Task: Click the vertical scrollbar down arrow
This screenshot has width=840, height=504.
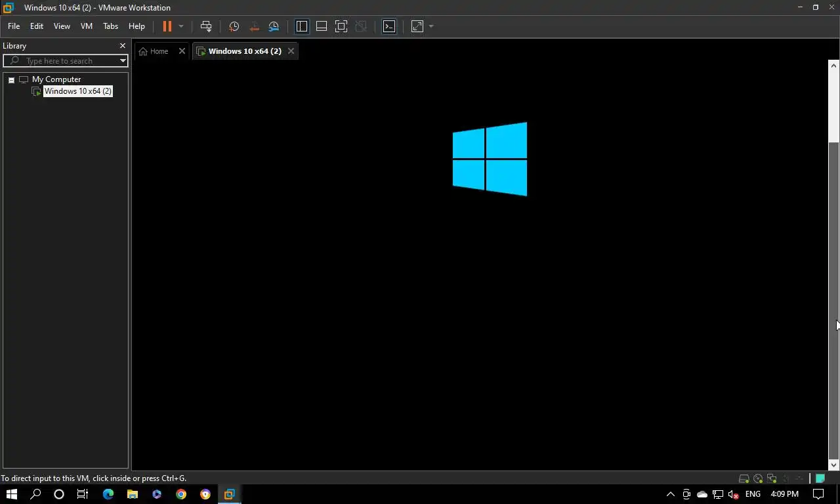Action: click(834, 465)
